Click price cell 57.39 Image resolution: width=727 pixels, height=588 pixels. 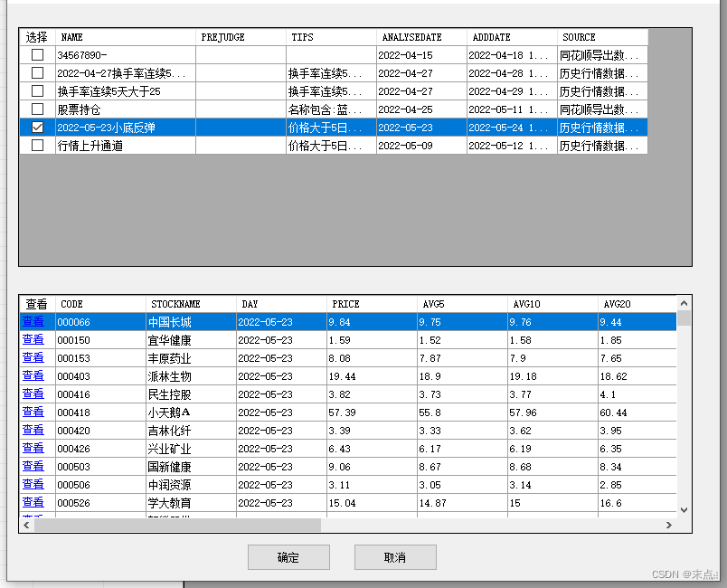click(372, 413)
